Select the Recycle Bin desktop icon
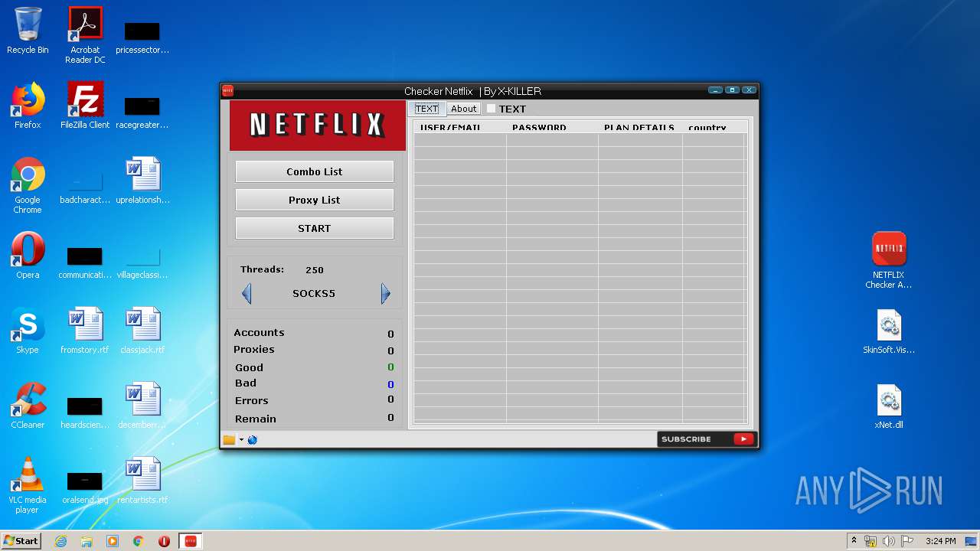The image size is (980, 551). tap(28, 31)
